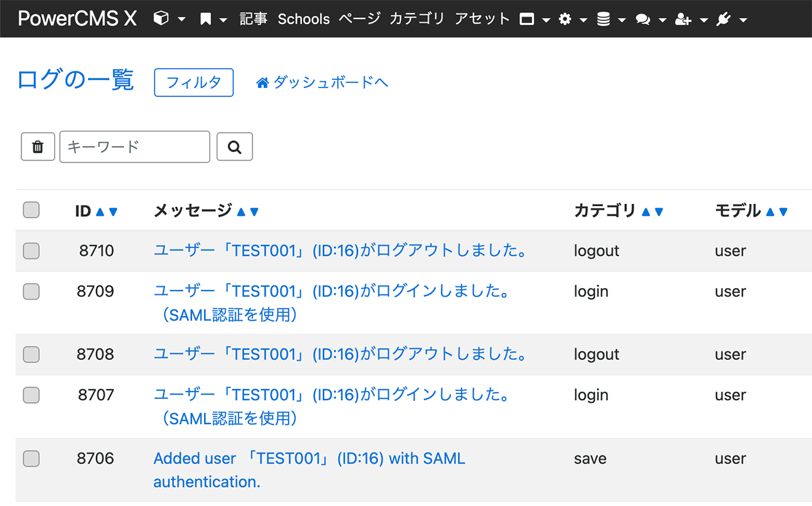Click the cube icon in navbar
812x506 pixels.
tap(161, 19)
